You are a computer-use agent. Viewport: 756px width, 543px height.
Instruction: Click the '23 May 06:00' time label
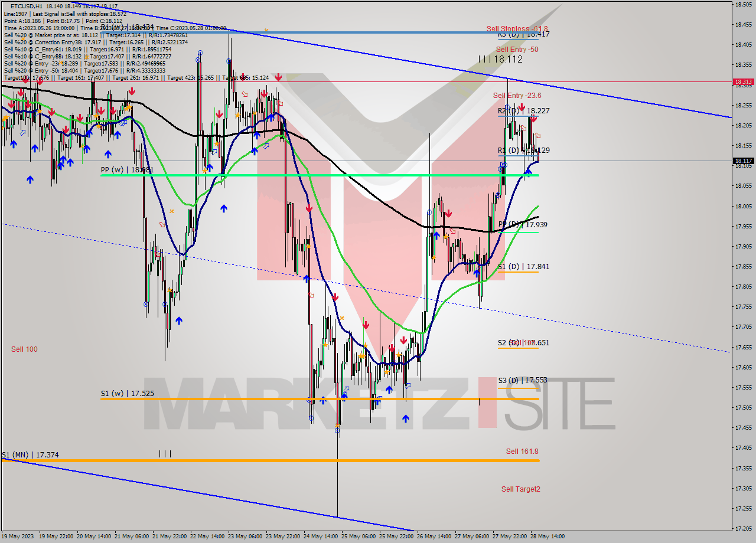[x=245, y=537]
